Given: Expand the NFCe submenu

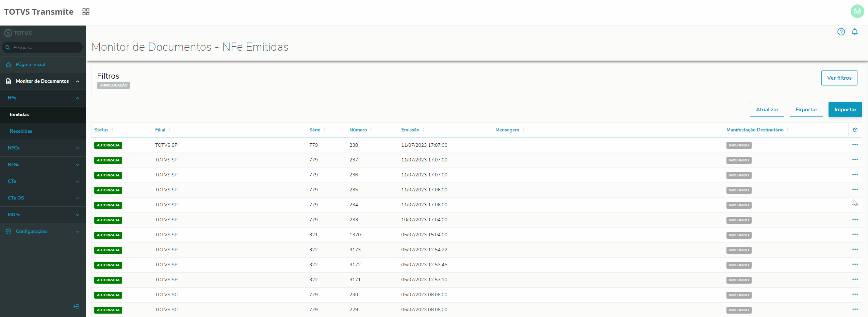Looking at the screenshot, I should point(78,148).
